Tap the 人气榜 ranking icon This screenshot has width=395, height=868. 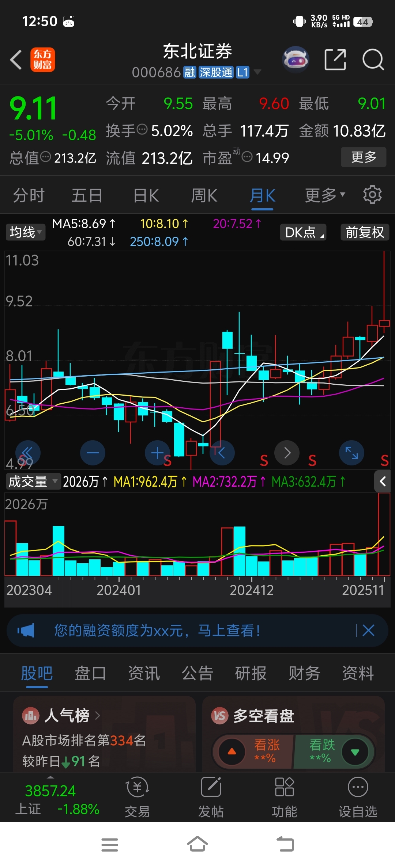31,716
